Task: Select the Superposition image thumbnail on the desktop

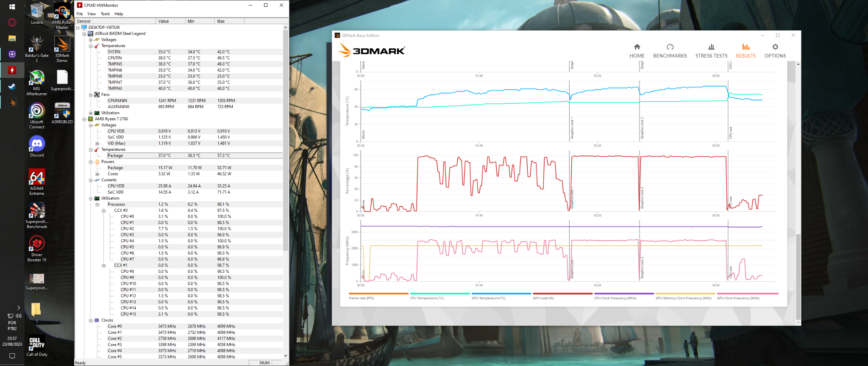Action: click(37, 281)
